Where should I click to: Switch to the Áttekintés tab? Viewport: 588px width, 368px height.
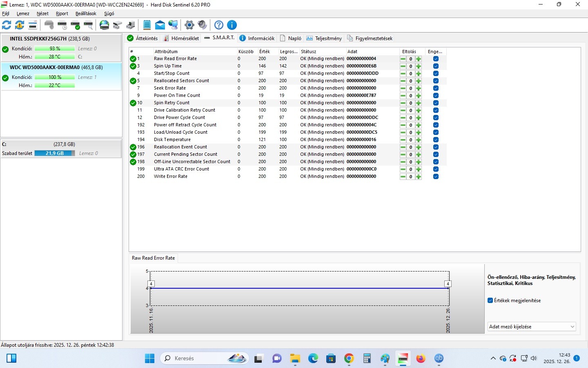coord(143,38)
